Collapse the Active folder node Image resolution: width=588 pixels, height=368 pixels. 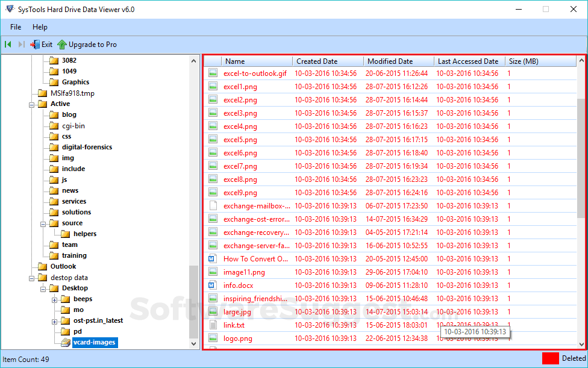[x=32, y=105]
